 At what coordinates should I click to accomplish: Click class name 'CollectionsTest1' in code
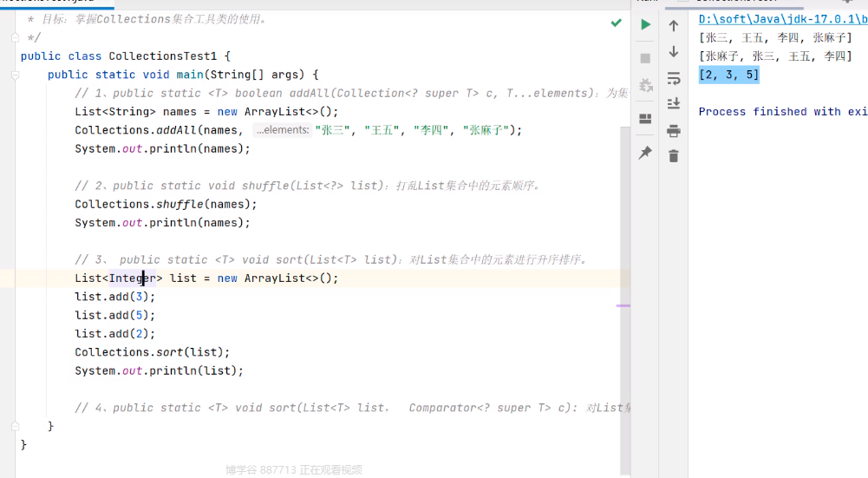163,56
